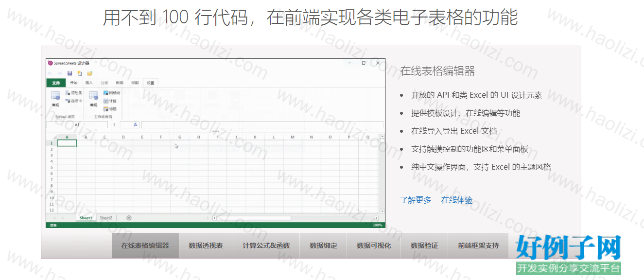Click the previous sheet navigation arrow
The height and width of the screenshot is (280, 644).
click(53, 218)
